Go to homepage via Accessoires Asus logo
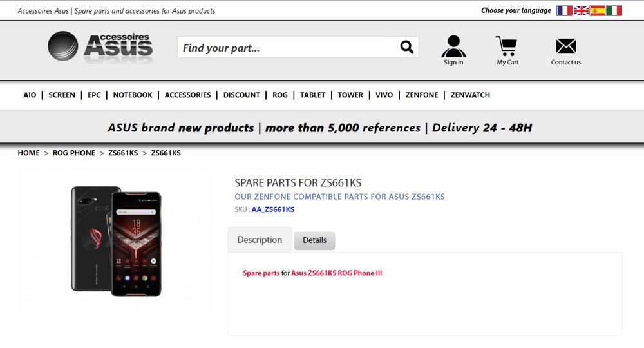Screen dimensions: 644x348 tap(100, 47)
